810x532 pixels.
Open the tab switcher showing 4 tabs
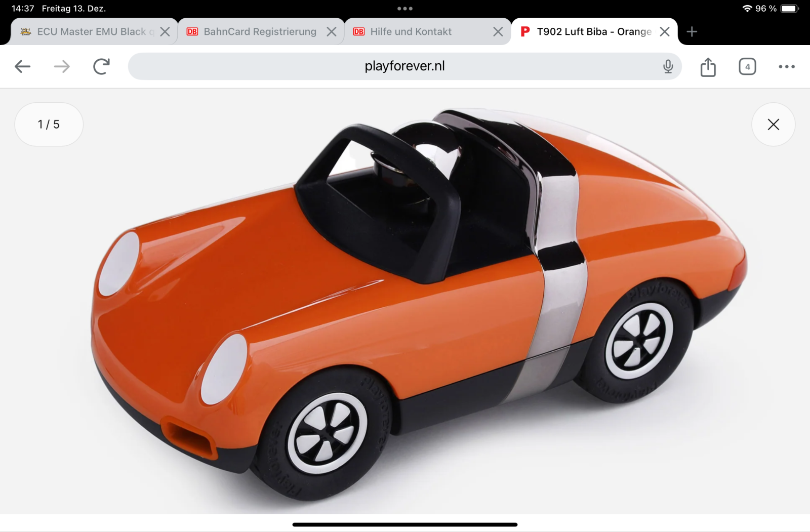point(747,66)
